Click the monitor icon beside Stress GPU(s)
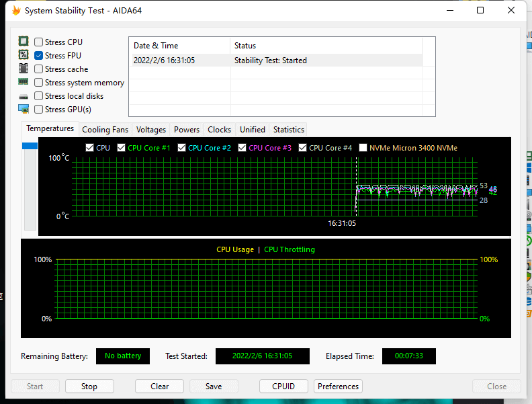 click(24, 109)
